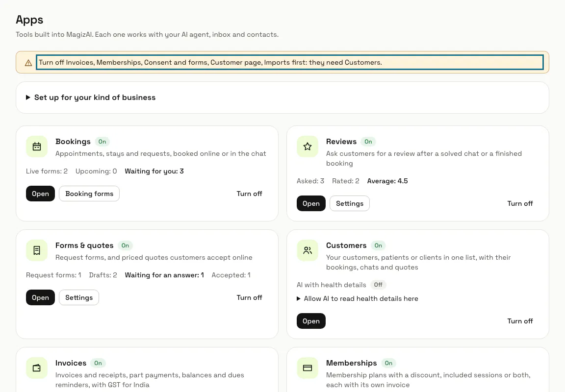
Task: Click the Invoices On status badge
Action: 98,363
